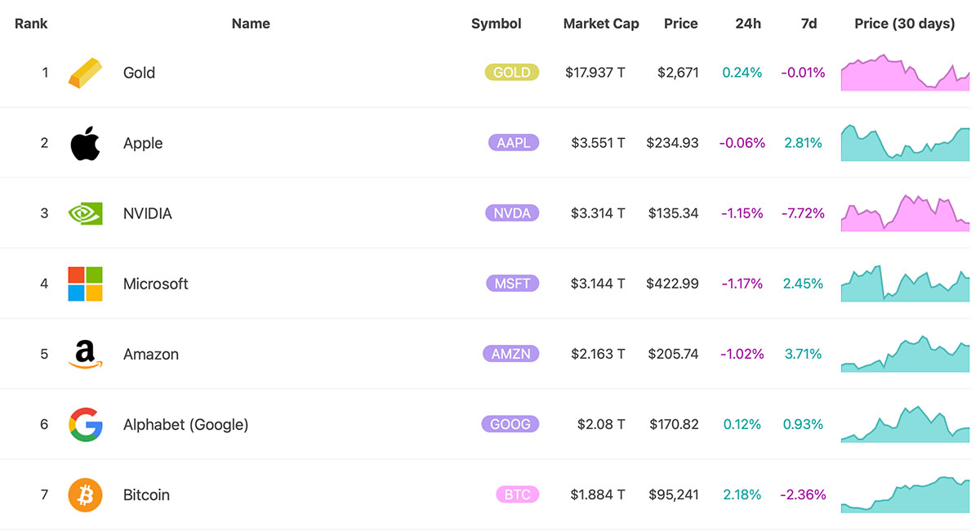Open the Microsoft asset link
This screenshot has width=980, height=532.
156,284
